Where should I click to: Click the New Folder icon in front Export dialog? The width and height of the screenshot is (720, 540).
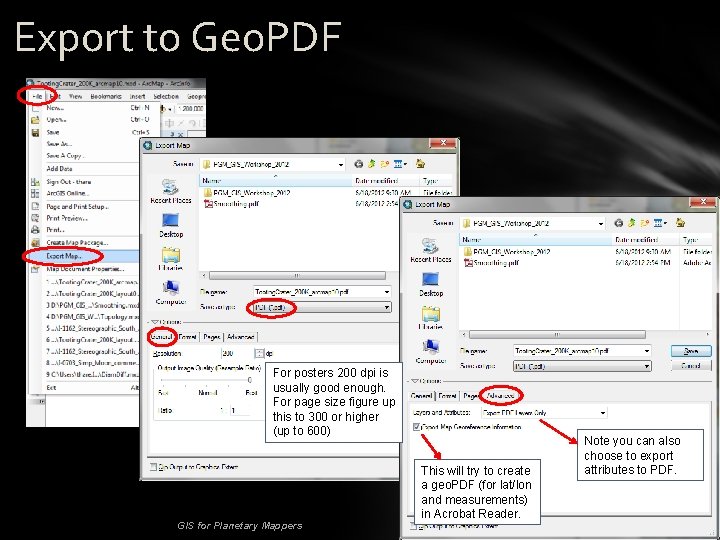coord(644,223)
